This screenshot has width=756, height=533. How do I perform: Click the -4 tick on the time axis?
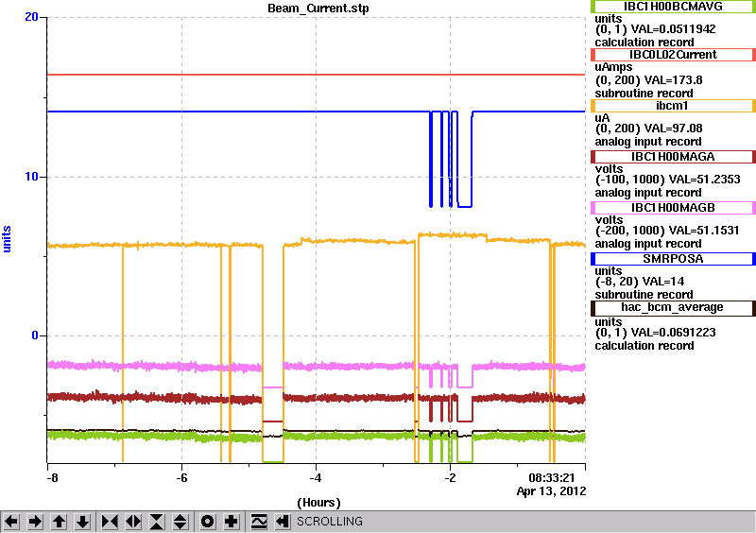coord(316,478)
